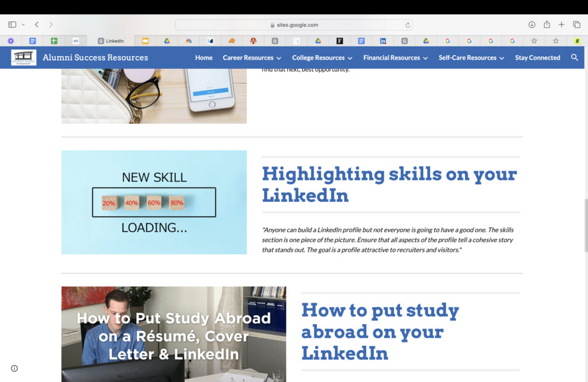Click the sites.google.com address bar
Image resolution: width=588 pixels, height=382 pixels.
tap(294, 25)
